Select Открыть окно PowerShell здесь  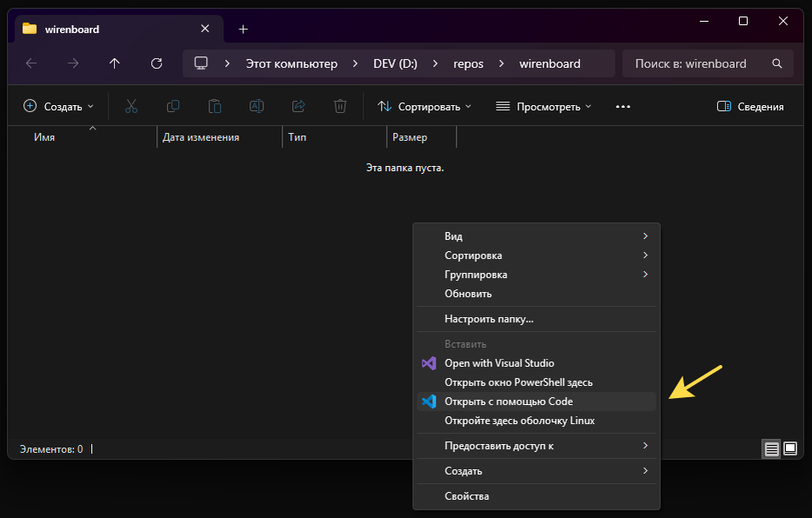pyautogui.click(x=536, y=382)
